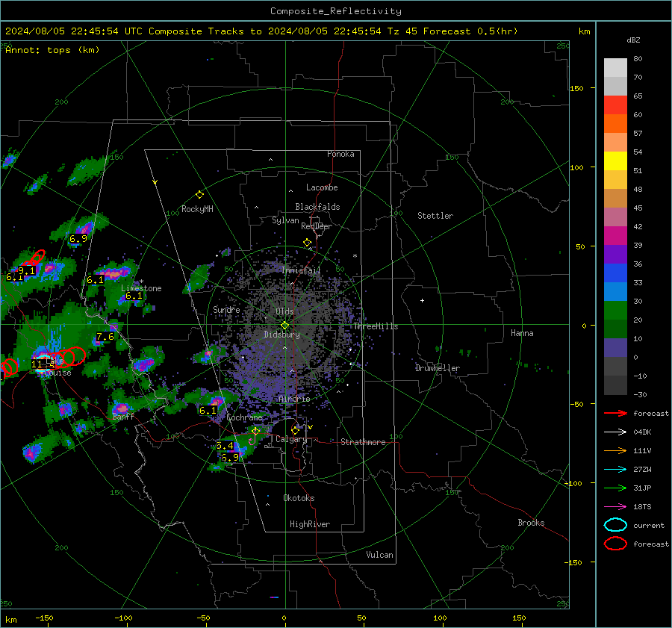Click the 6.1 storm top label above Cochrane
672x628 pixels.
click(208, 411)
